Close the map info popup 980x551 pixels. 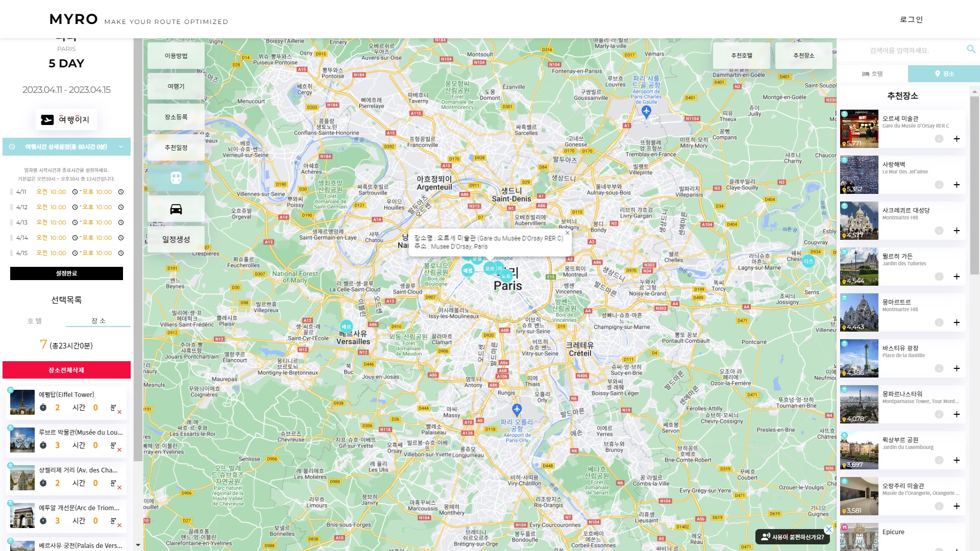tap(567, 233)
